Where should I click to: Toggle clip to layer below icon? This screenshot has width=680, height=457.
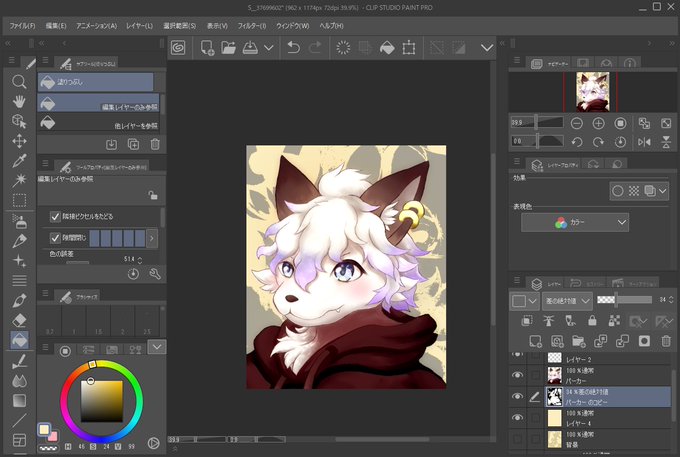(527, 321)
